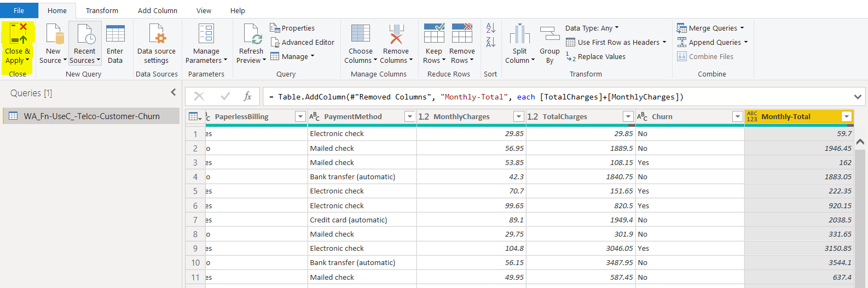
Task: Cancel the formula edit with X
Action: (x=199, y=97)
